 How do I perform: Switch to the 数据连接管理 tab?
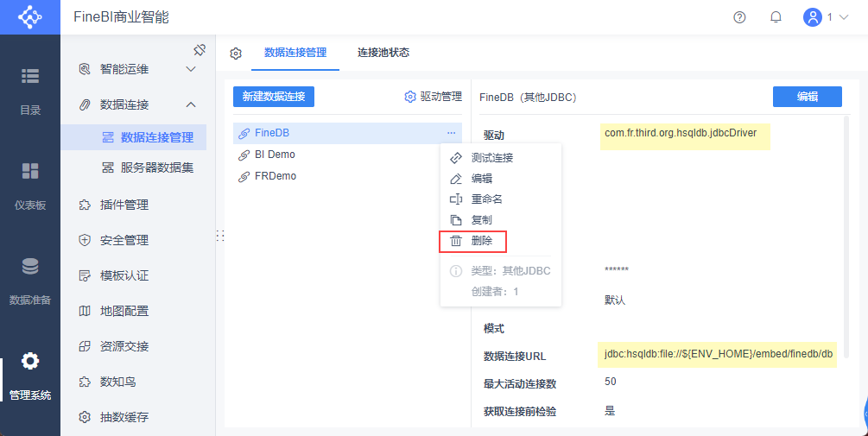295,53
